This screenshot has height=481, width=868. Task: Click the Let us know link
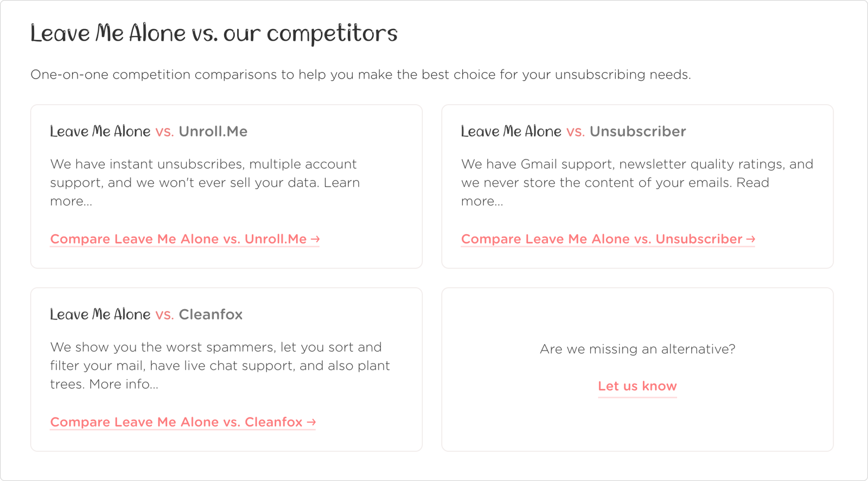(637, 386)
